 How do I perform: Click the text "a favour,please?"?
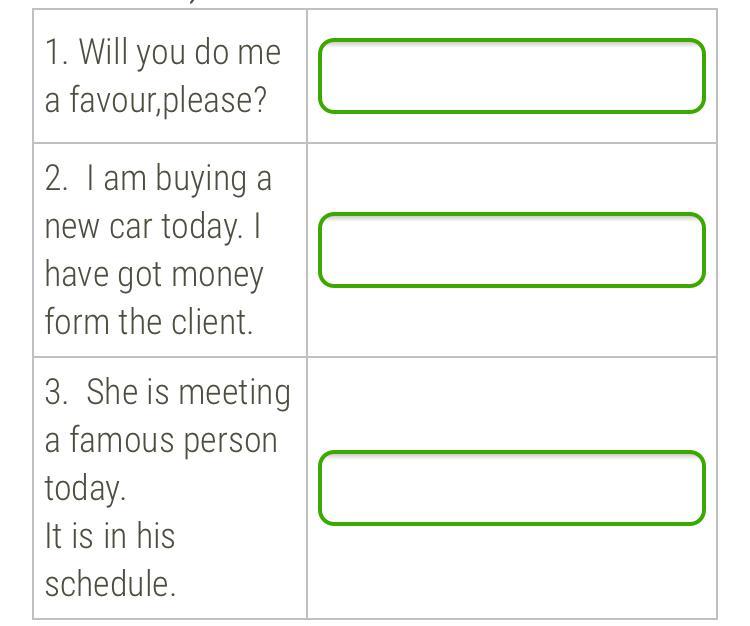click(155, 100)
